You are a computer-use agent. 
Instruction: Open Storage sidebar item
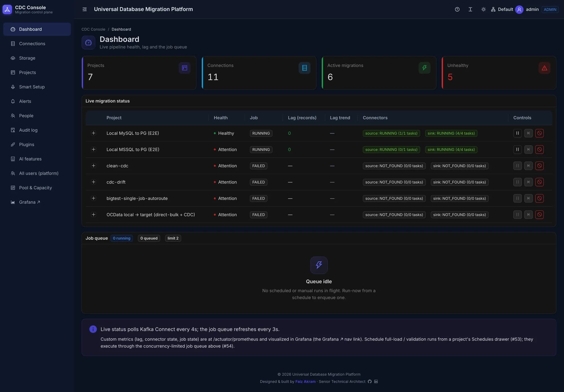(37, 58)
